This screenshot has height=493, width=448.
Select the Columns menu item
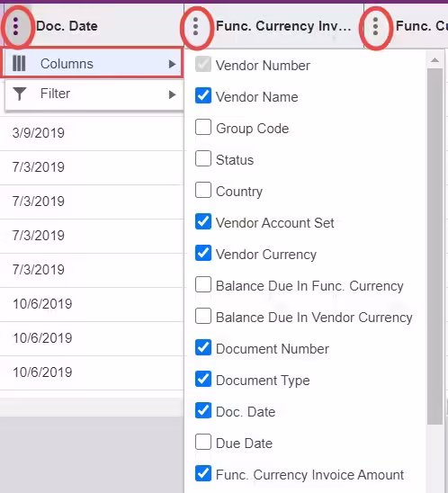(x=93, y=64)
